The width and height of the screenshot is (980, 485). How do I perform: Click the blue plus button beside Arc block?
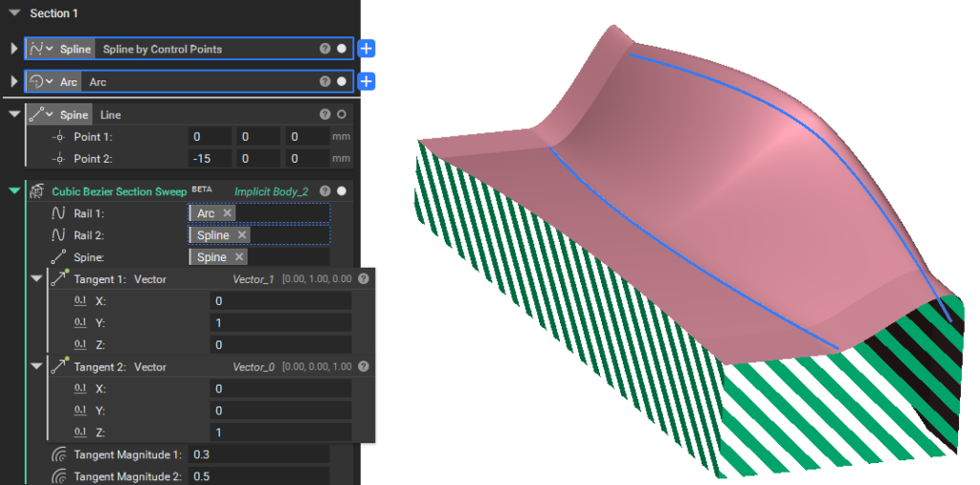point(367,82)
